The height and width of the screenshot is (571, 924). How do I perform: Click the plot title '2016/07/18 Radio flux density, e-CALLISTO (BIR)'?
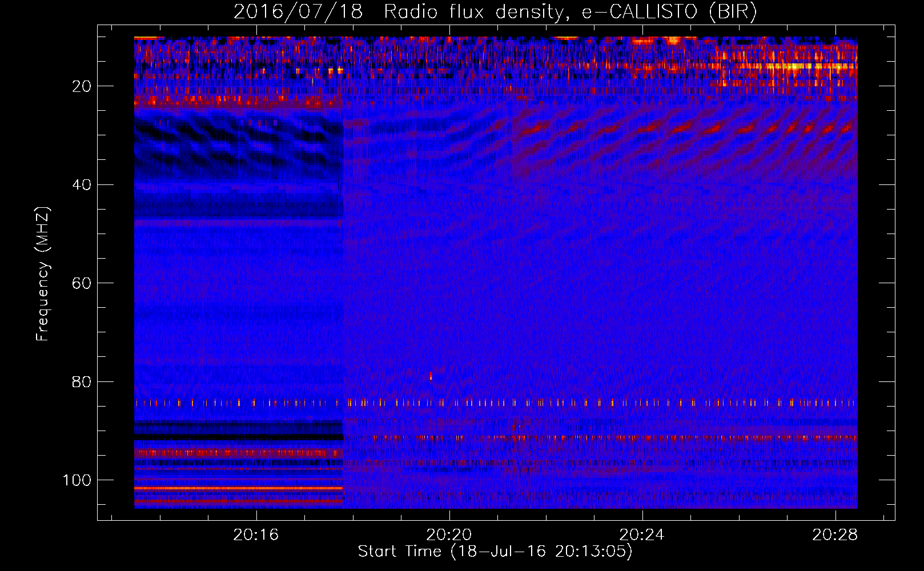(x=495, y=12)
